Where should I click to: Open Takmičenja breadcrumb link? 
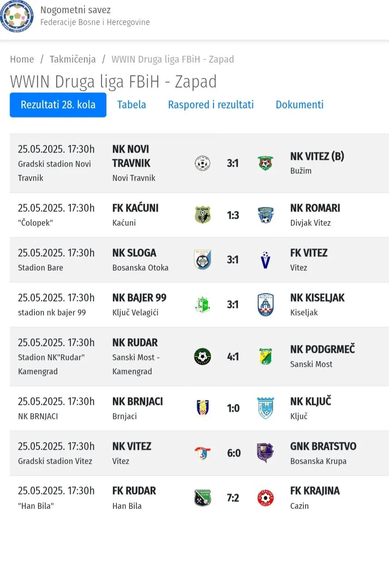[x=73, y=59]
